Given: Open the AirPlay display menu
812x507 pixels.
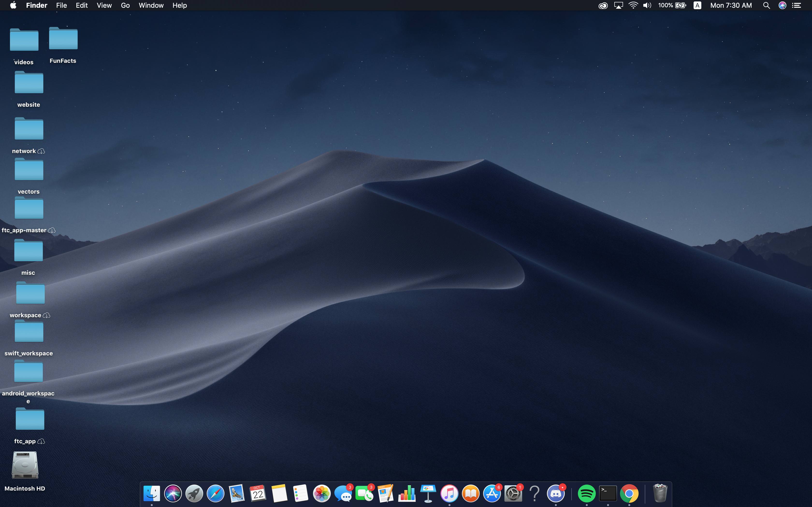Looking at the screenshot, I should click(618, 5).
